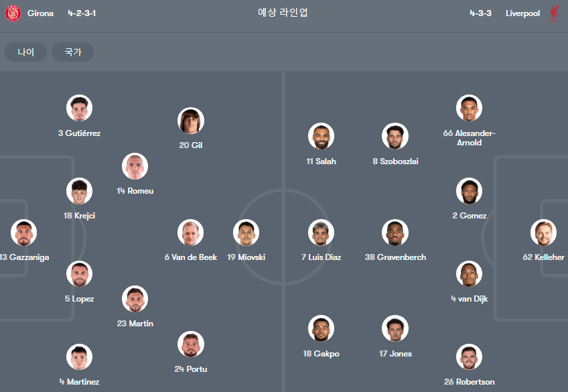Click Van de Beek's player photo
The width and height of the screenshot is (568, 392).
[x=190, y=233]
